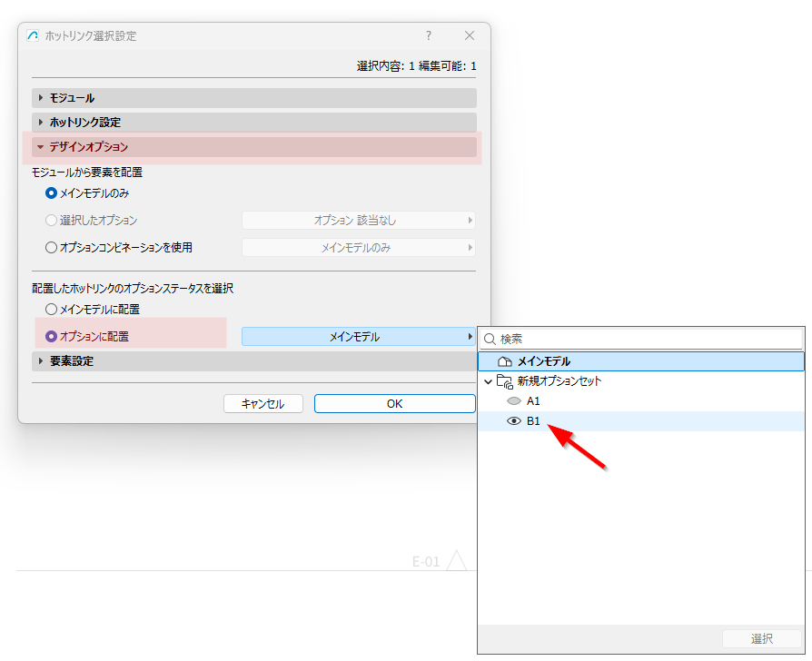Open the メインモデルのみ combination dropdown
The image size is (812, 661).
(359, 248)
